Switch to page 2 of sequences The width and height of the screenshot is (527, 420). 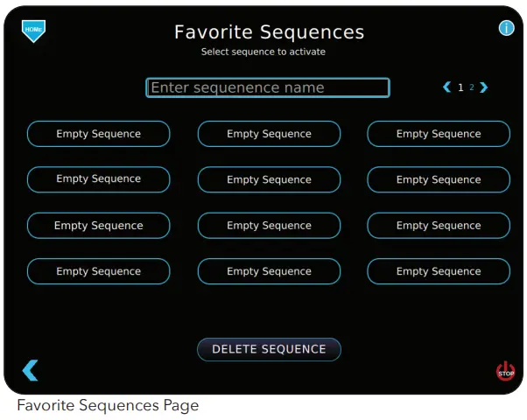click(472, 87)
